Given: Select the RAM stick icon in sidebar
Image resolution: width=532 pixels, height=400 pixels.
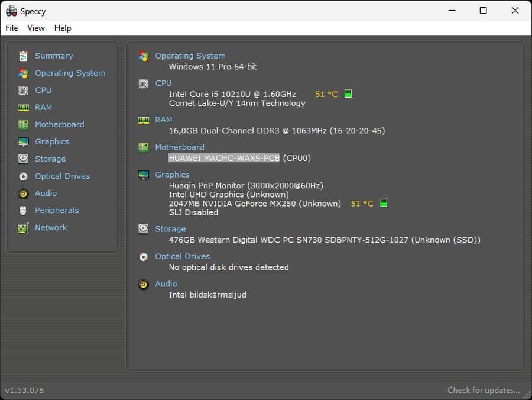Looking at the screenshot, I should pos(23,108).
